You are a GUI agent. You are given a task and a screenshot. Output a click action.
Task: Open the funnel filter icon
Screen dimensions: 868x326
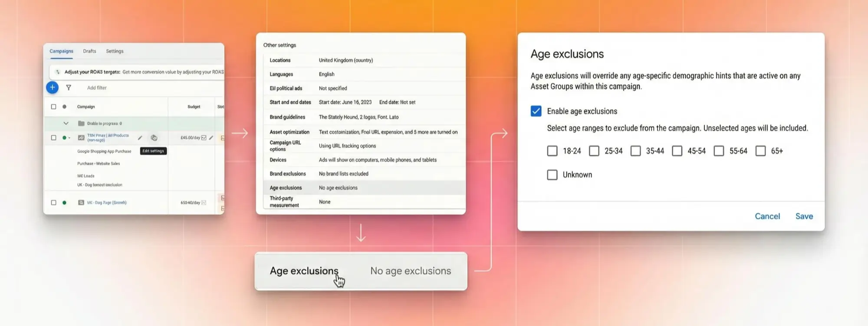69,88
